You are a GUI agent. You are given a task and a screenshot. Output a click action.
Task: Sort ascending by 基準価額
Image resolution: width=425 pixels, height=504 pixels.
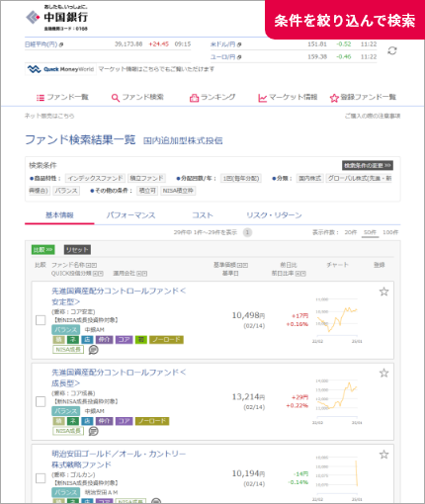[x=240, y=265]
